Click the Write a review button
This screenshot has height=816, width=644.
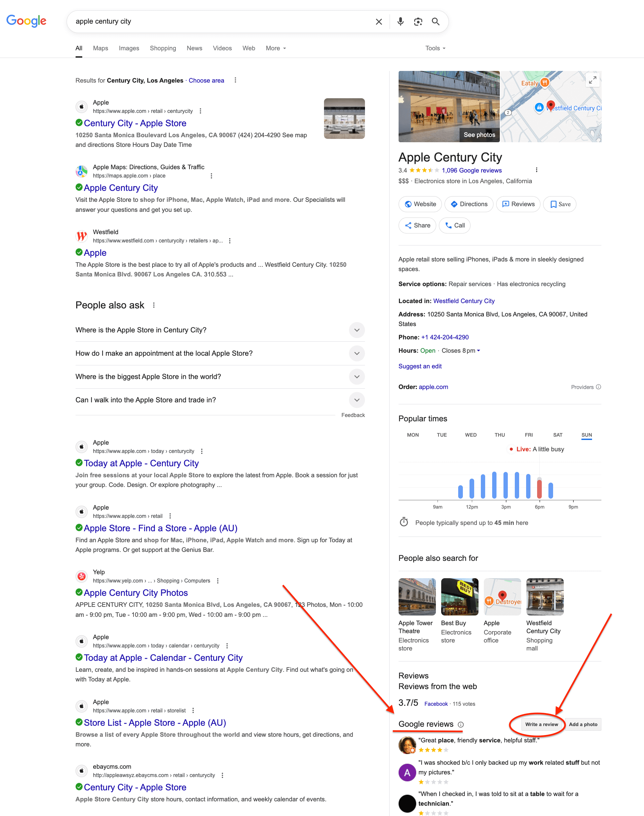pos(541,724)
